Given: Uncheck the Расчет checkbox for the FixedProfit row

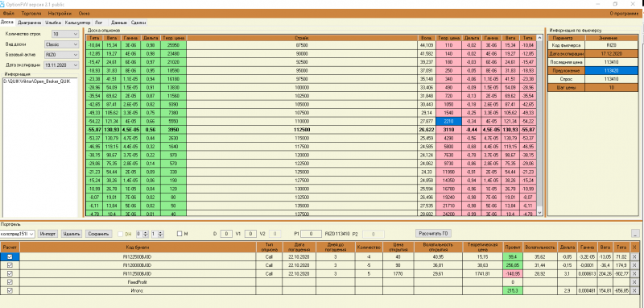Looking at the screenshot, I should click(10, 282).
